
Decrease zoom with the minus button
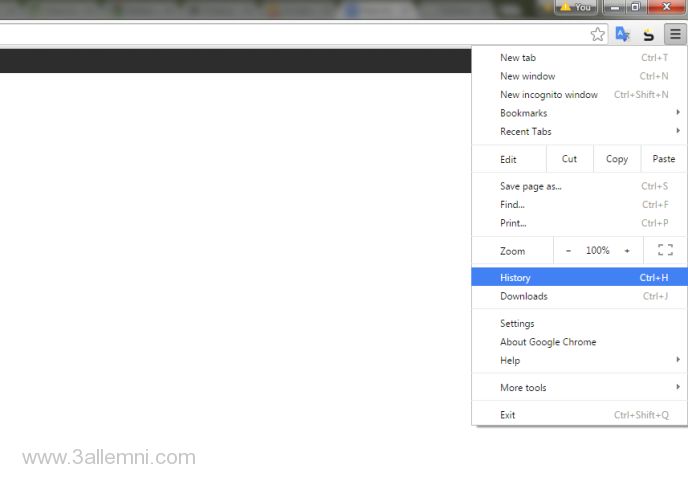[x=568, y=251]
